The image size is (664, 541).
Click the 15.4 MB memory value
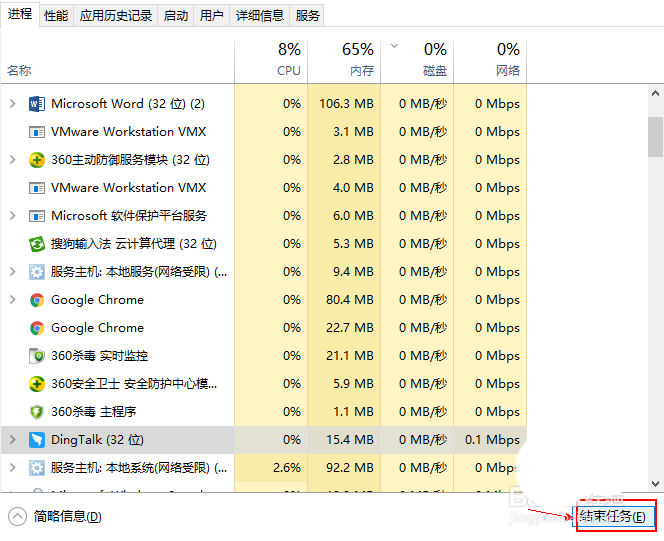350,440
